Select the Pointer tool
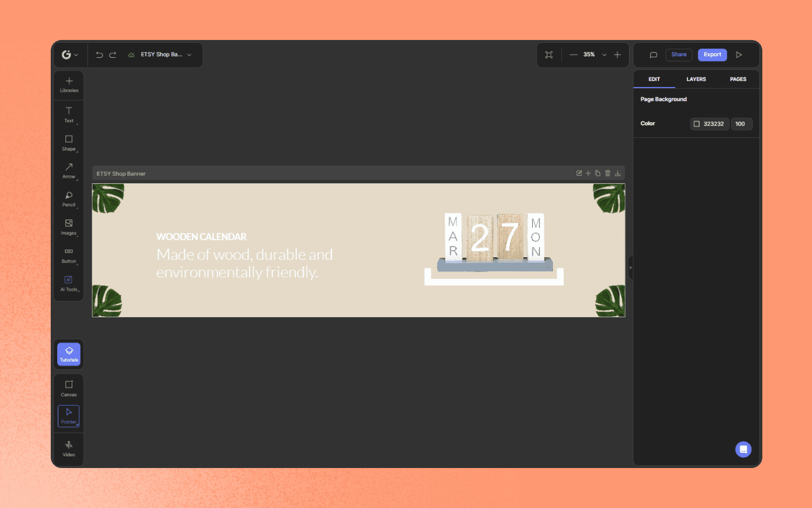This screenshot has height=508, width=812. point(69,416)
